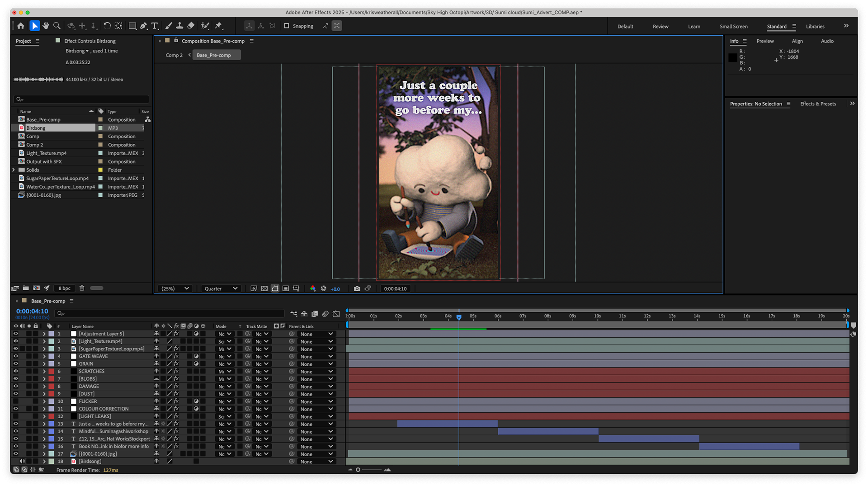The height and width of the screenshot is (486, 868).
Task: Hide the COLOUR CORRECTION layer
Action: 16,409
